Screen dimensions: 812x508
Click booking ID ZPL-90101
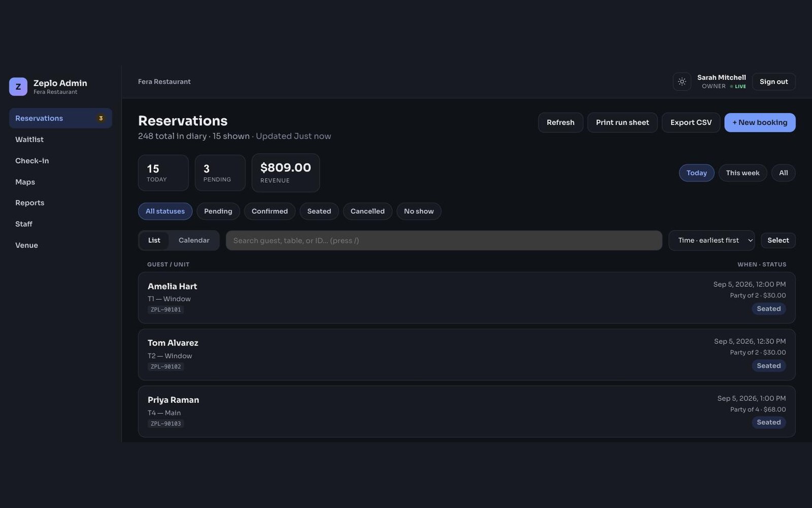[165, 310]
